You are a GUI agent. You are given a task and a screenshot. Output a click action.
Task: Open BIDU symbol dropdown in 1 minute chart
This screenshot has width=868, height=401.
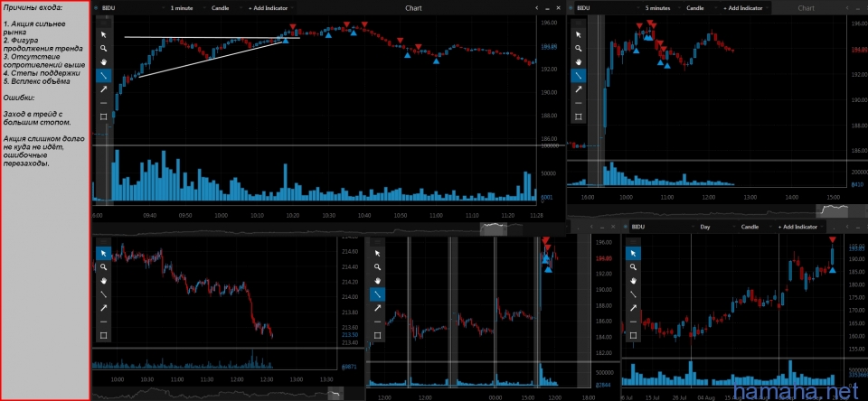coord(133,8)
